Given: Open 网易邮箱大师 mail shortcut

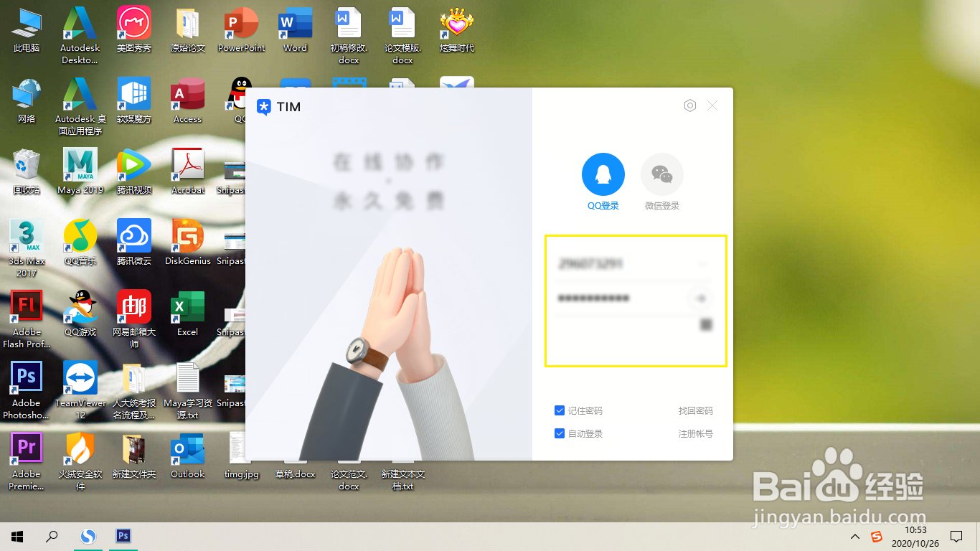Looking at the screenshot, I should [x=134, y=320].
